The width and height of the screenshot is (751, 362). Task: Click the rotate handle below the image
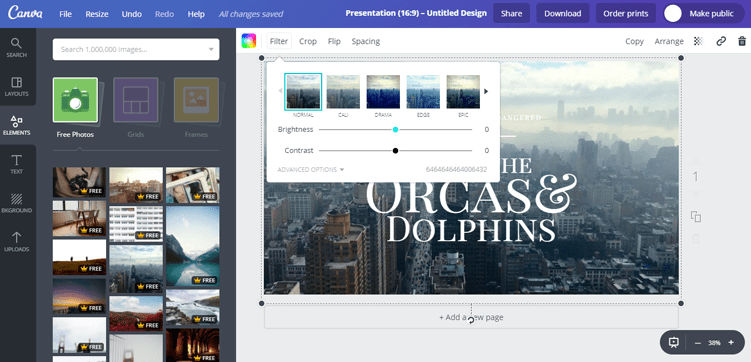[471, 320]
